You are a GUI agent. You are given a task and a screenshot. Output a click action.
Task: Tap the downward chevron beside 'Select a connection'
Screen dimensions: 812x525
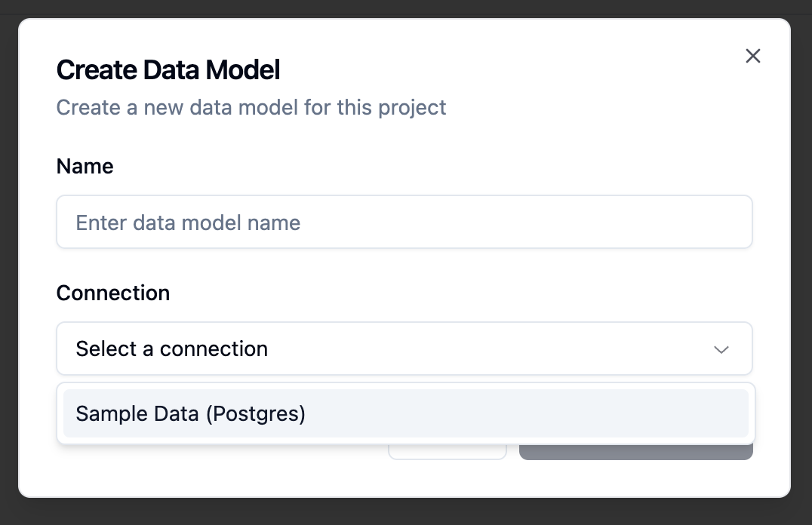click(x=721, y=349)
